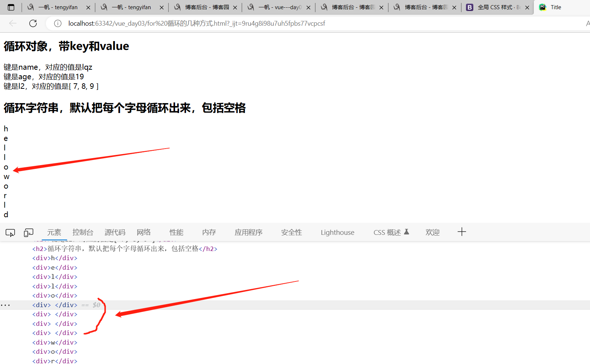Click the letter w on the page
Viewport: 590px width, 364px height.
(x=7, y=176)
